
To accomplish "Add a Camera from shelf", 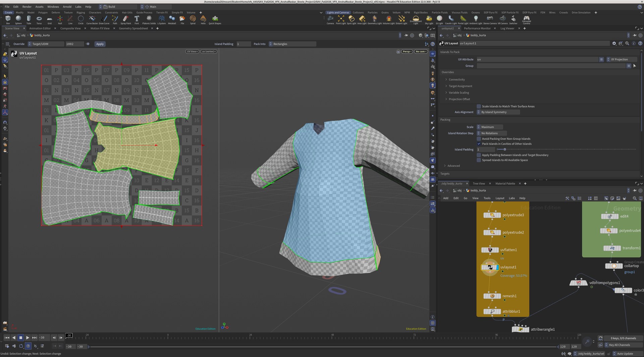I will (x=330, y=20).
